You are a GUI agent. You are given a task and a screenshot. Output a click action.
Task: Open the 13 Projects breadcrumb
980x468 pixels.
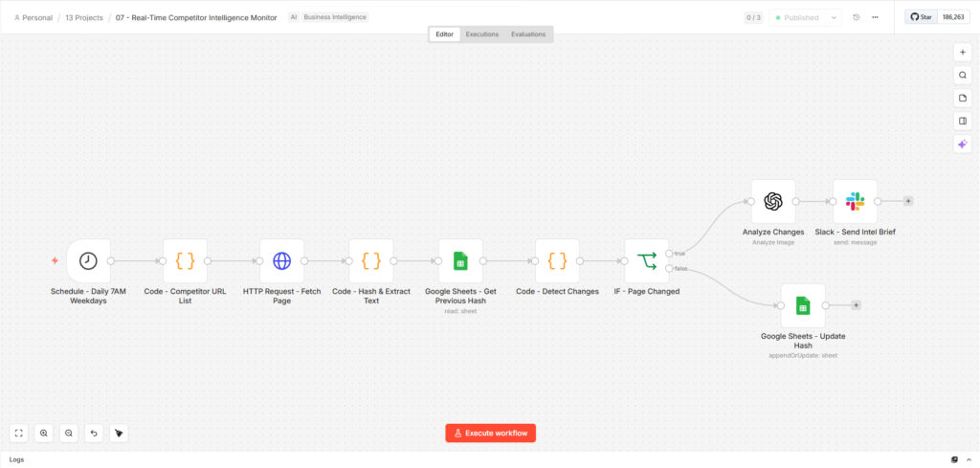[84, 17]
